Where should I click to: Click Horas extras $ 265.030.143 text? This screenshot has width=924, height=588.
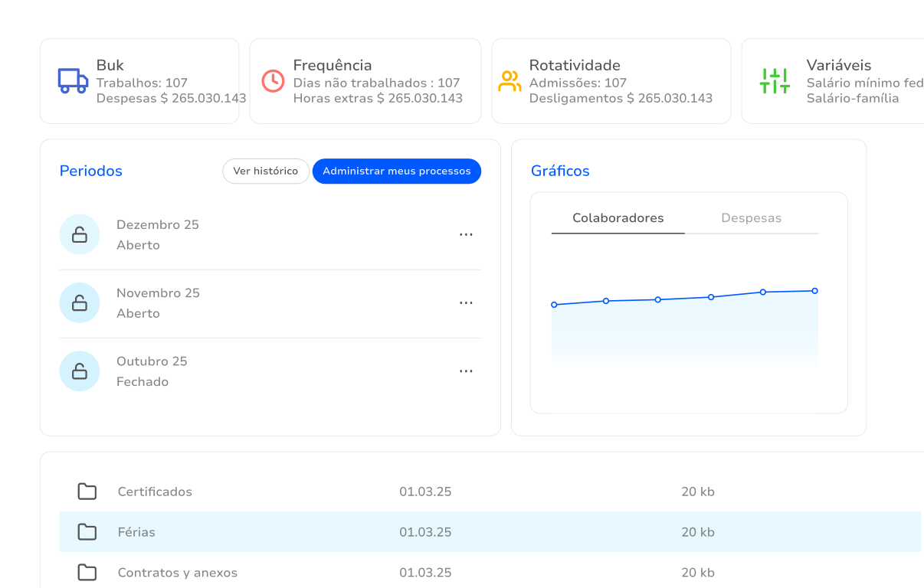(378, 98)
